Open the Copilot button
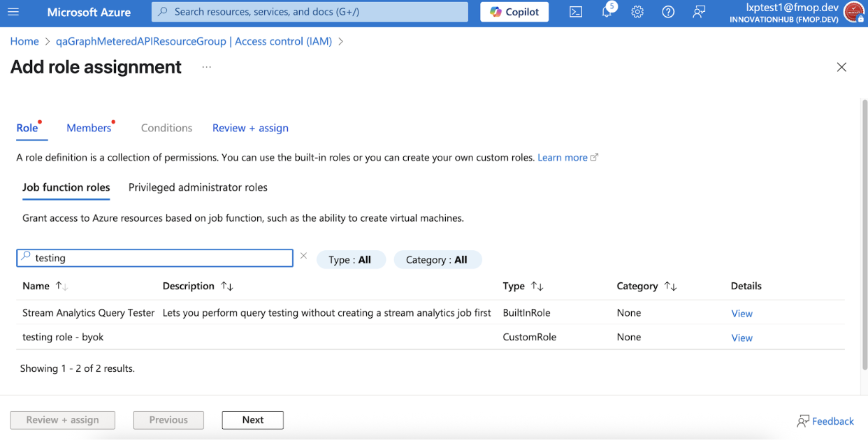This screenshot has height=443, width=868. pyautogui.click(x=514, y=12)
